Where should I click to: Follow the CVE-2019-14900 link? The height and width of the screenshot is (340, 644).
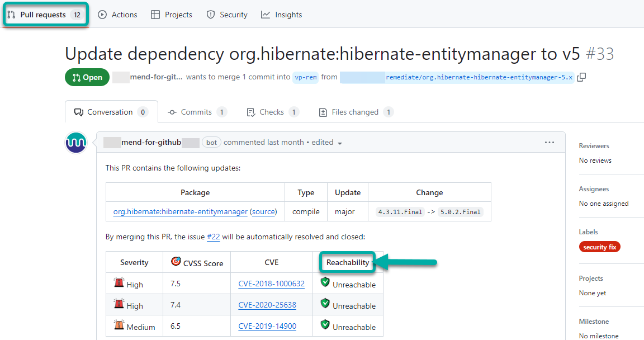(x=267, y=327)
